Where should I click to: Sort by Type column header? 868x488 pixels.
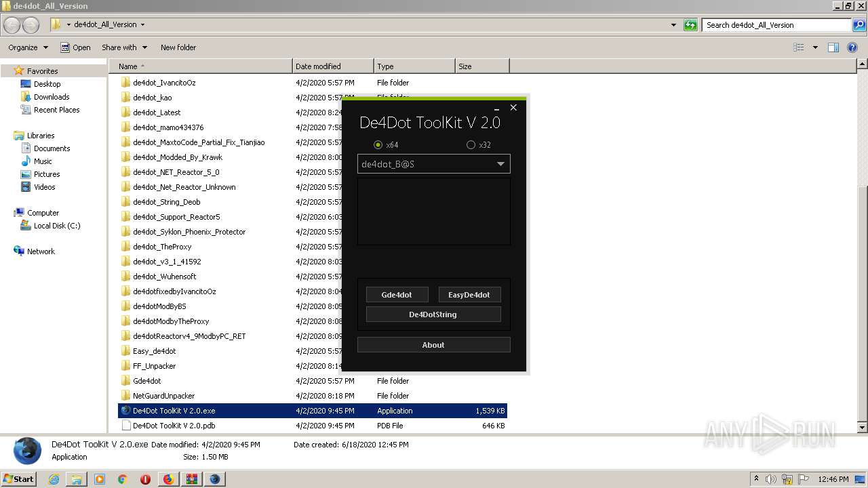coord(414,66)
